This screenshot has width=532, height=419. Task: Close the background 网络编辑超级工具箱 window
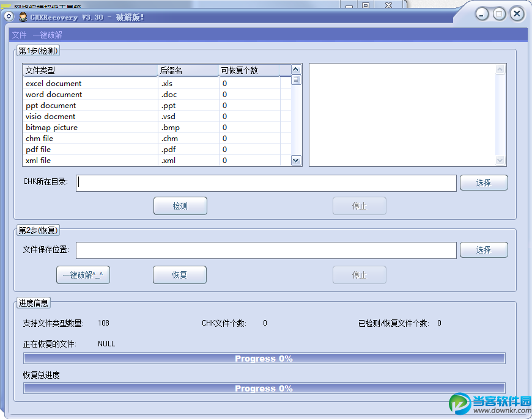[x=389, y=5]
